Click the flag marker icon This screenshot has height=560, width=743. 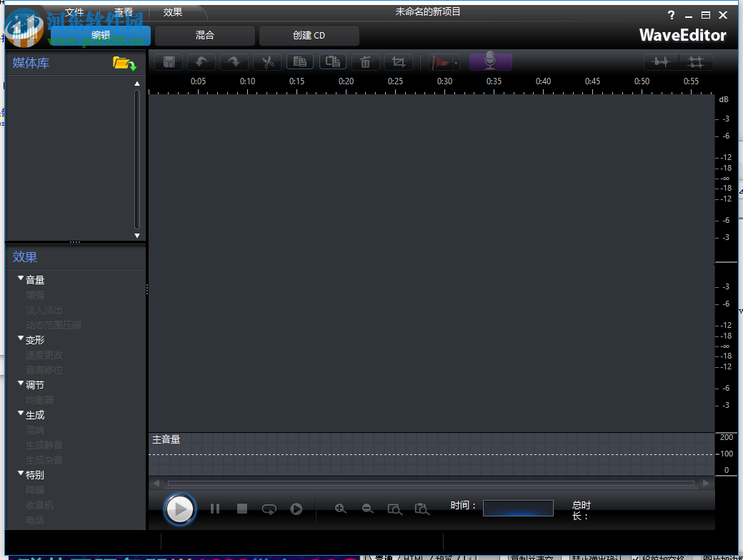(440, 61)
